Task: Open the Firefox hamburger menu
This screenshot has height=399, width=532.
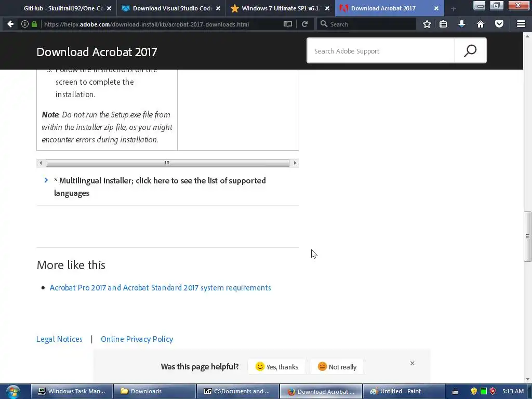Action: (521, 24)
